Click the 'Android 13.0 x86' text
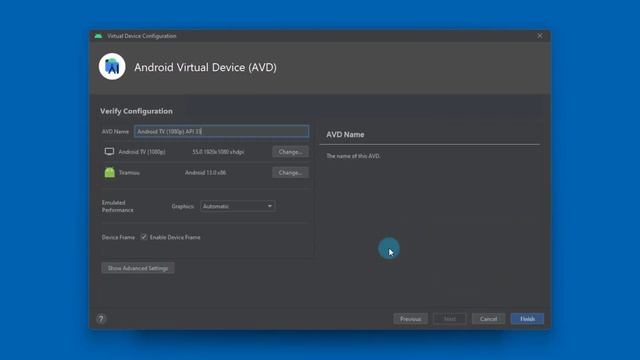640x360 pixels. pos(205,173)
